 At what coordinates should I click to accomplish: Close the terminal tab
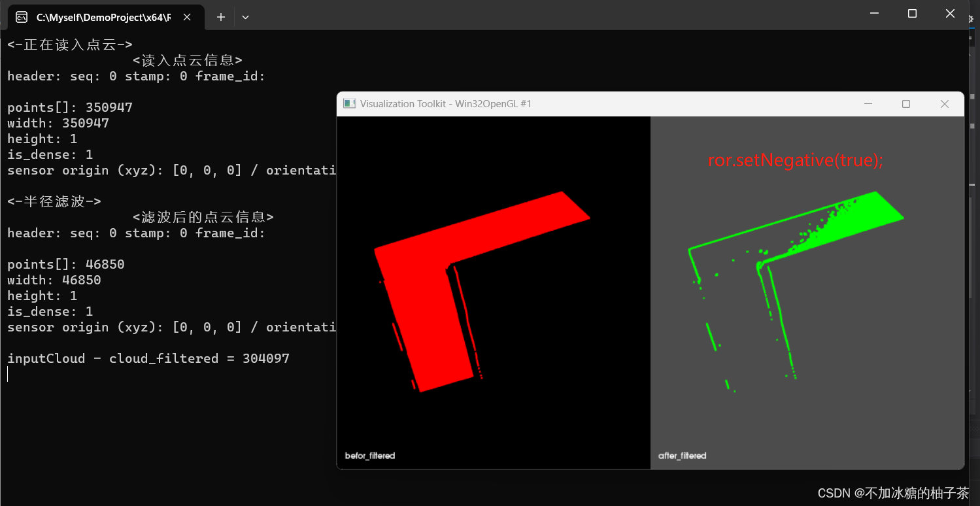pyautogui.click(x=187, y=17)
